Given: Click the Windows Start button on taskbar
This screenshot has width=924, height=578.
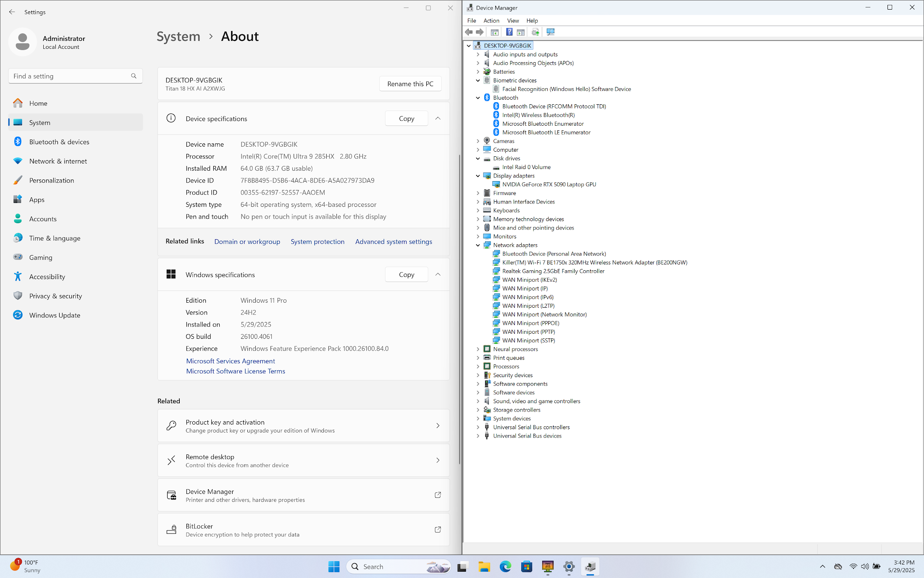Looking at the screenshot, I should [x=334, y=567].
